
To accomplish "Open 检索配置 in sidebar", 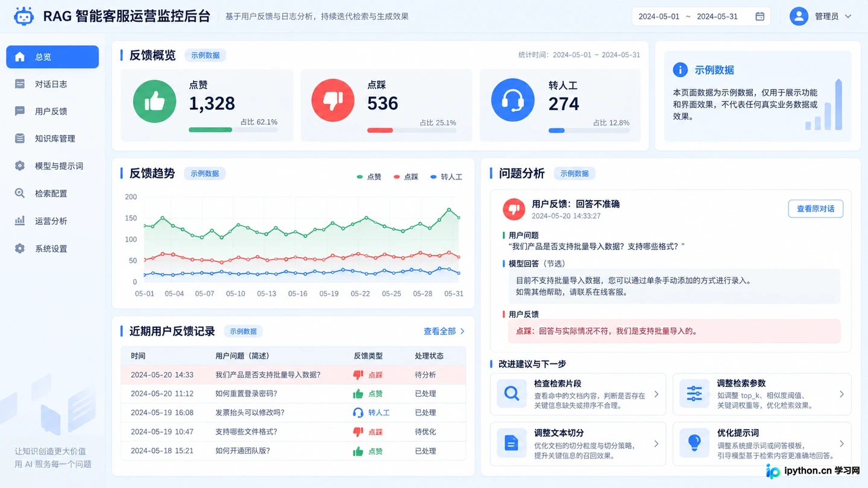I will (x=52, y=193).
